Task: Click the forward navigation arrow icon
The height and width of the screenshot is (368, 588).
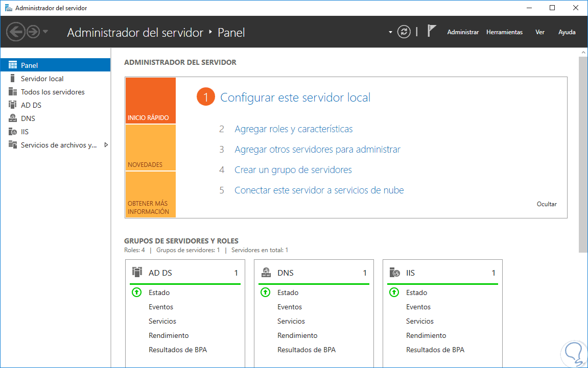Action: [x=33, y=32]
